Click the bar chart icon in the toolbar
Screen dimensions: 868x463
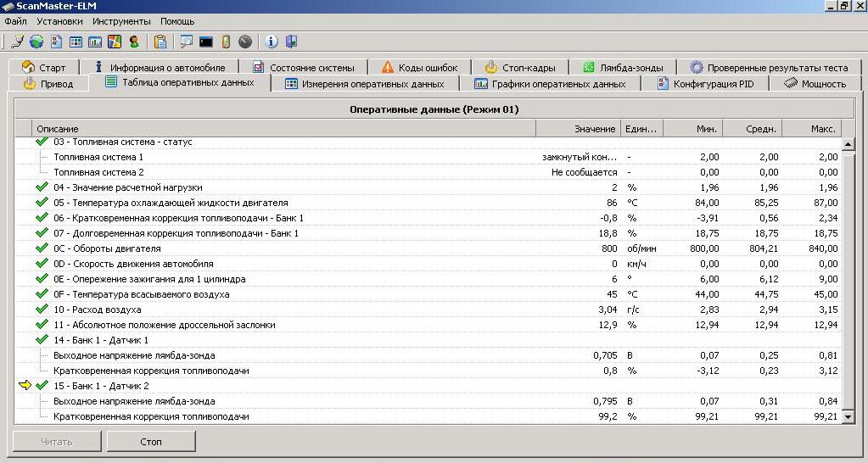coord(95,42)
